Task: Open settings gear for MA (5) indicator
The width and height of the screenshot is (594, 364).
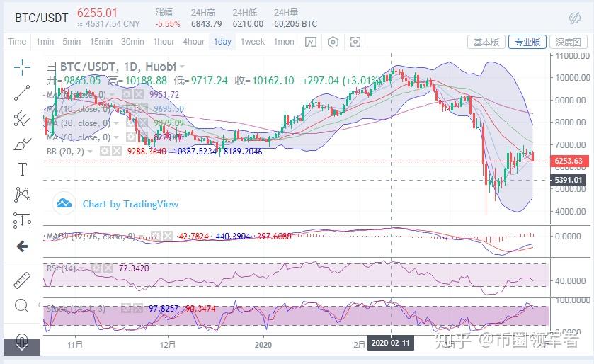Action: pyautogui.click(x=127, y=94)
